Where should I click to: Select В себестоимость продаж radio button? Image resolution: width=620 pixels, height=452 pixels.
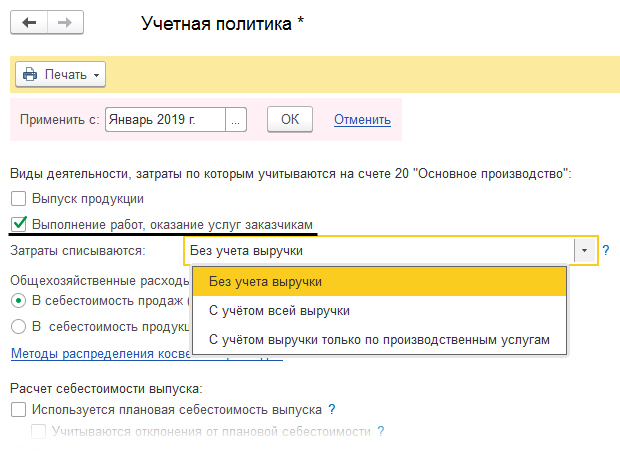tap(18, 301)
